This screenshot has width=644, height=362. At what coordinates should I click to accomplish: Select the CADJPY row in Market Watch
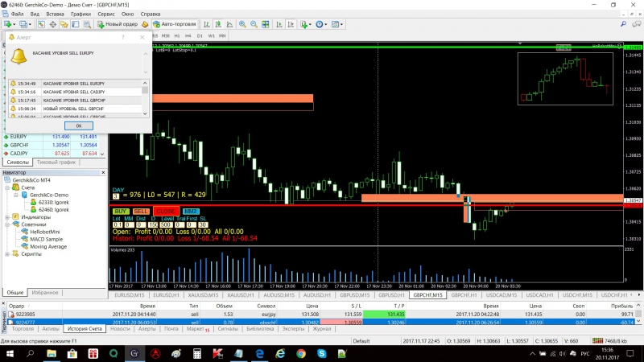(x=52, y=153)
